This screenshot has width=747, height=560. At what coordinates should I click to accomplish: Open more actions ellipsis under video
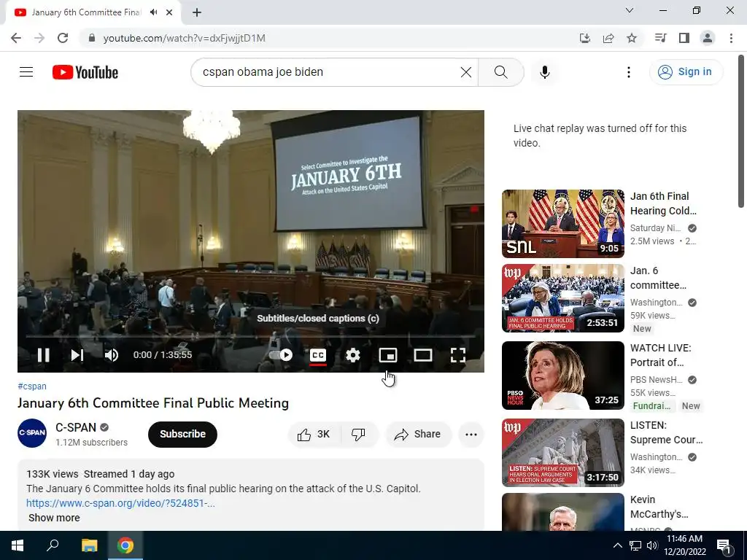471,434
